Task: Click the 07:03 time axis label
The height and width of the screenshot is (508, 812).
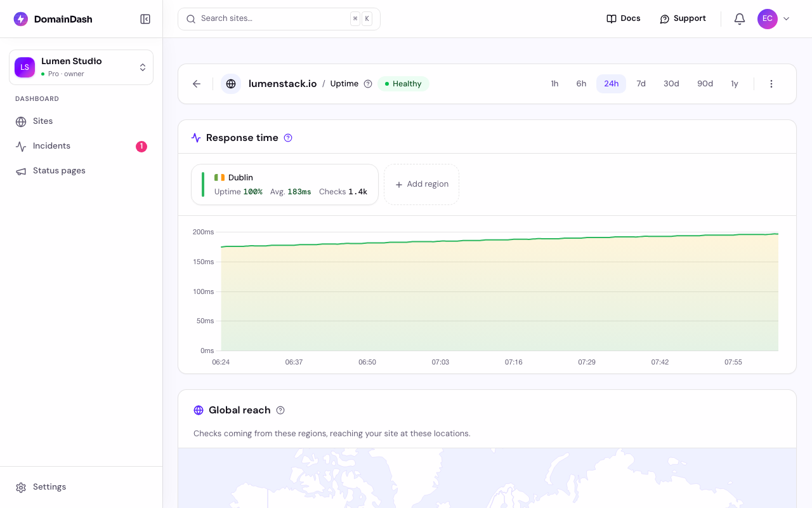Action: pyautogui.click(x=440, y=362)
